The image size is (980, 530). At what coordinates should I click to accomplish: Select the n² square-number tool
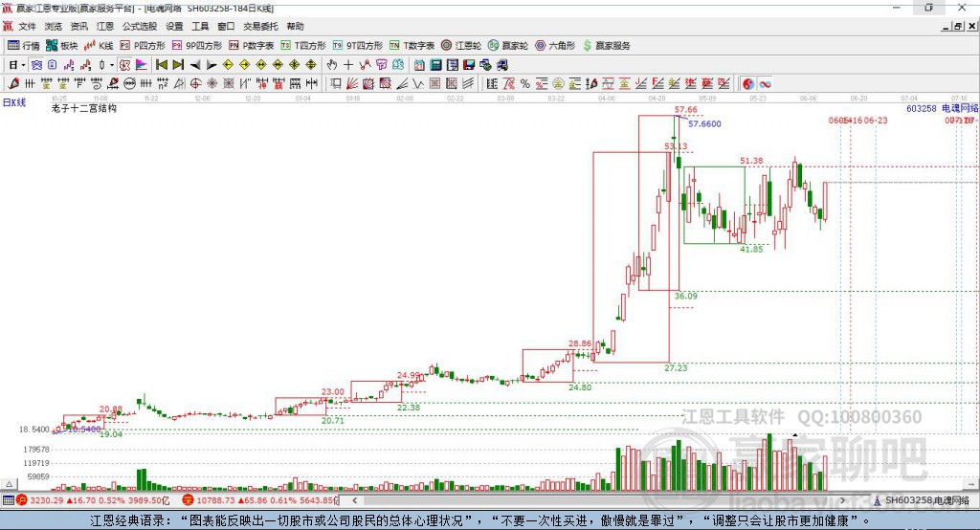(163, 83)
